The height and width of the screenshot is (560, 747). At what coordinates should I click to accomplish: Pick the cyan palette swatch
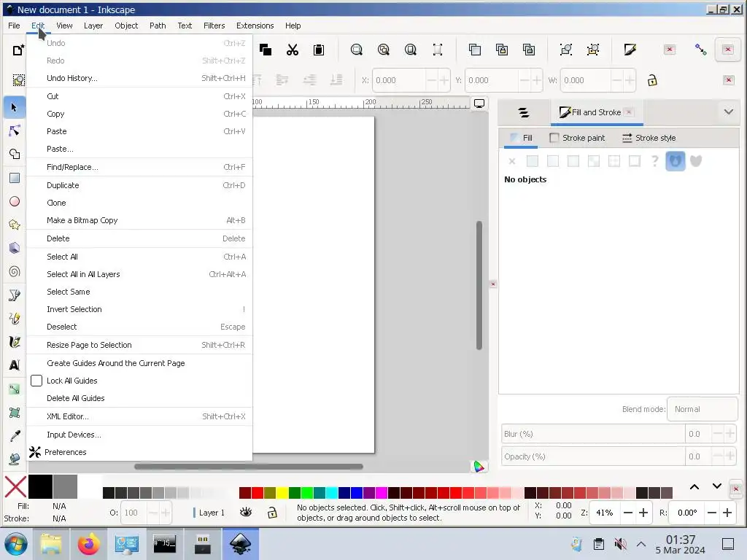click(332, 492)
